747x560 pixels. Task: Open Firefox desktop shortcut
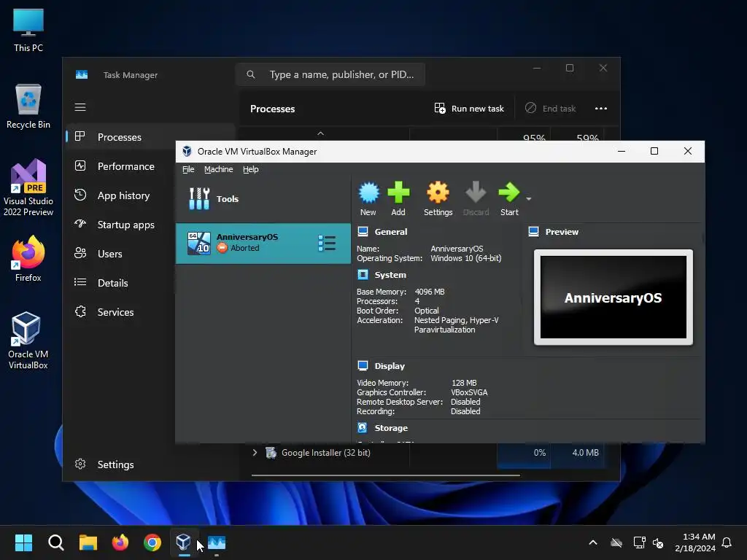[28, 259]
